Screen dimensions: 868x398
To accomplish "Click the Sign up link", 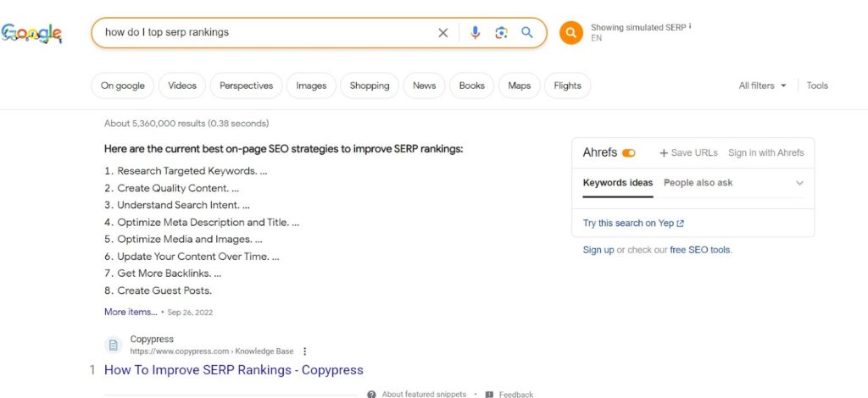I will [598, 250].
